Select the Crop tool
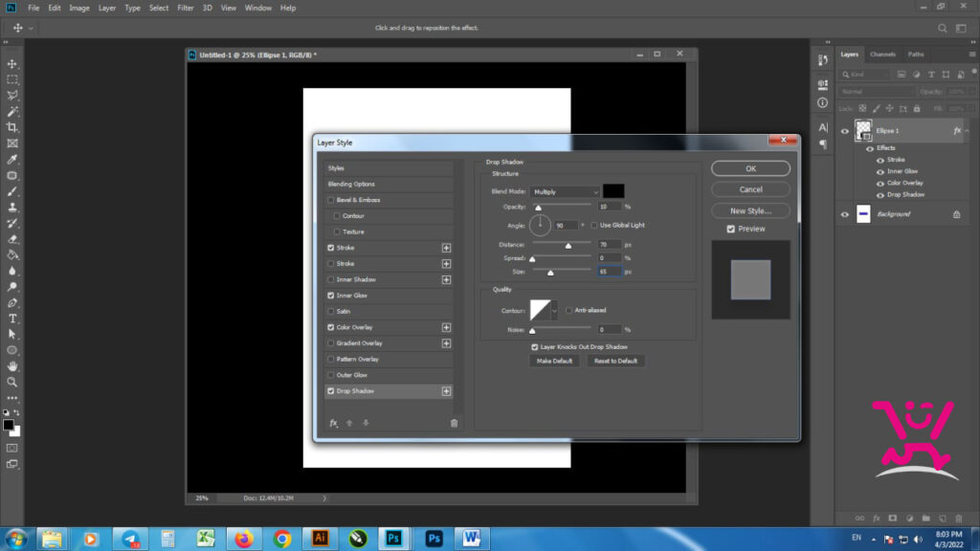The width and height of the screenshot is (980, 551). coord(11,127)
